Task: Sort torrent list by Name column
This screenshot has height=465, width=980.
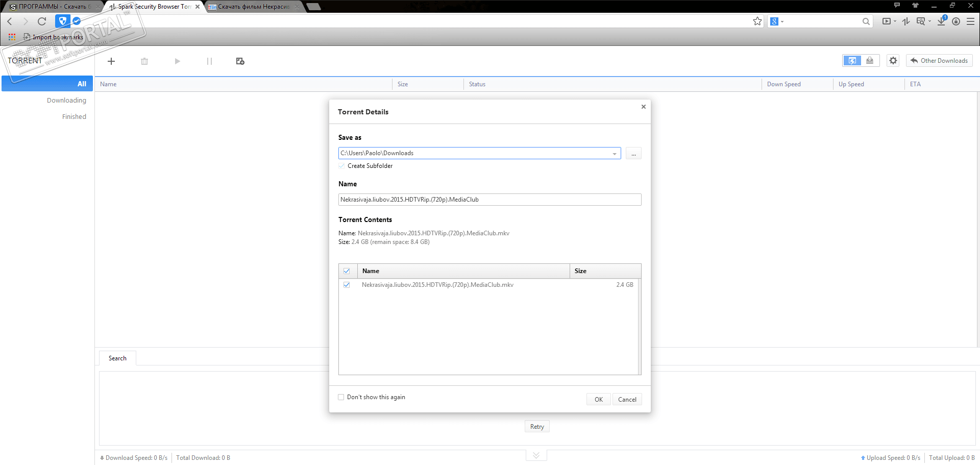Action: (x=244, y=84)
